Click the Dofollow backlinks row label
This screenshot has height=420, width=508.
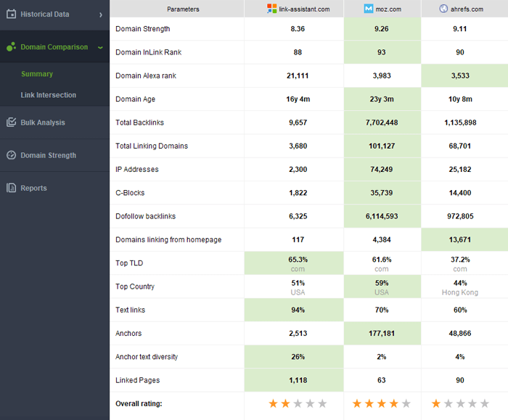145,216
